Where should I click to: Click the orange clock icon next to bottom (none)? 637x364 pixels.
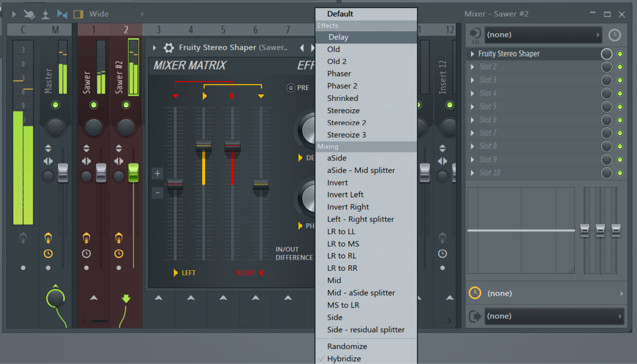(x=475, y=293)
